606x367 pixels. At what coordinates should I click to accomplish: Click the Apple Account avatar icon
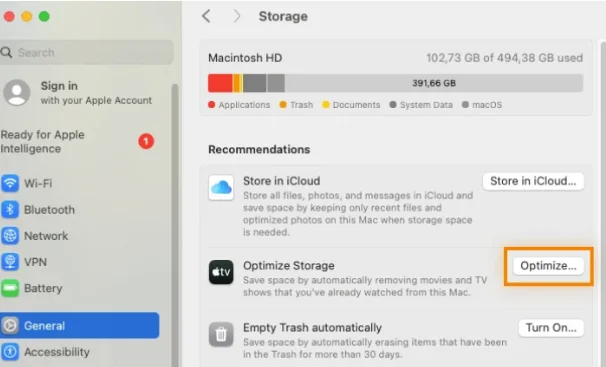pyautogui.click(x=17, y=93)
